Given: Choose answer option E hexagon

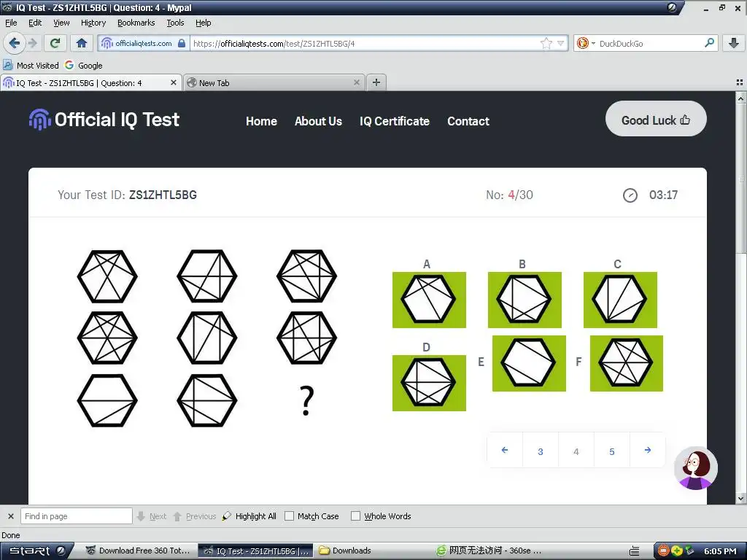Looking at the screenshot, I should [529, 363].
